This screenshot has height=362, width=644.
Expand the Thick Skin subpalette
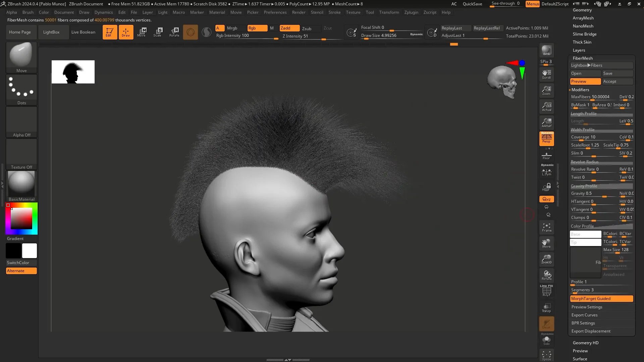click(x=582, y=42)
